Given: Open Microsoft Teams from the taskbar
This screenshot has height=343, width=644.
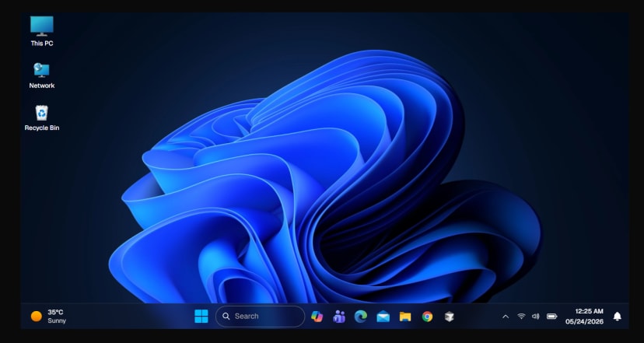Looking at the screenshot, I should click(339, 317).
